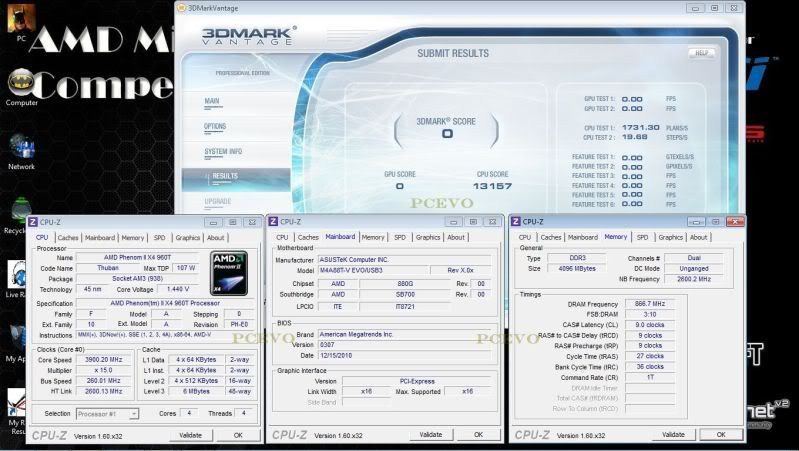Screen dimensions: 799x451
Task: Click the 3DMark Vantage logo
Action: point(247,35)
